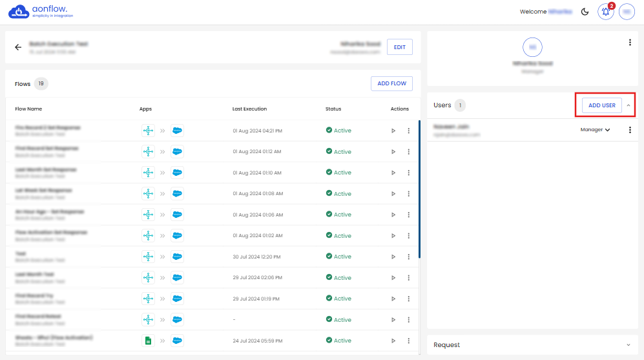Open actions menu for 01:12 AM flow

(408, 152)
